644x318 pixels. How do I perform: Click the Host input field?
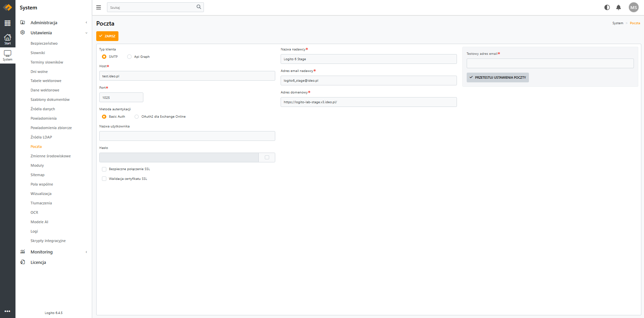187,76
